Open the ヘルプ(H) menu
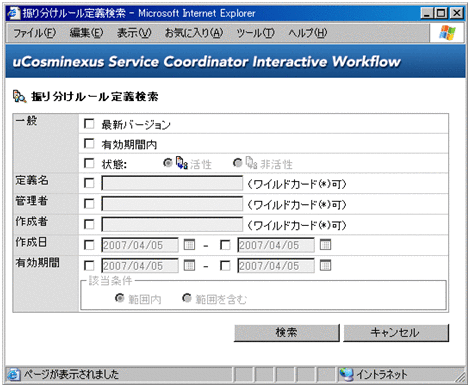Screen dimensions: 472x389 tap(307, 33)
